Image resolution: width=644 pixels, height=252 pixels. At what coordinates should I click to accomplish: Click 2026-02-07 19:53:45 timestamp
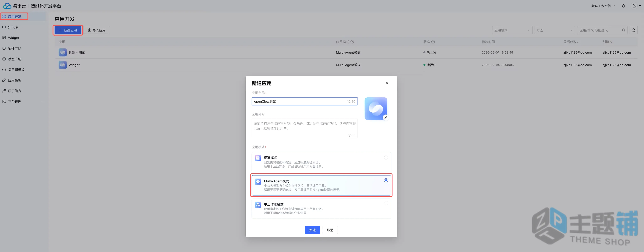coord(497,52)
